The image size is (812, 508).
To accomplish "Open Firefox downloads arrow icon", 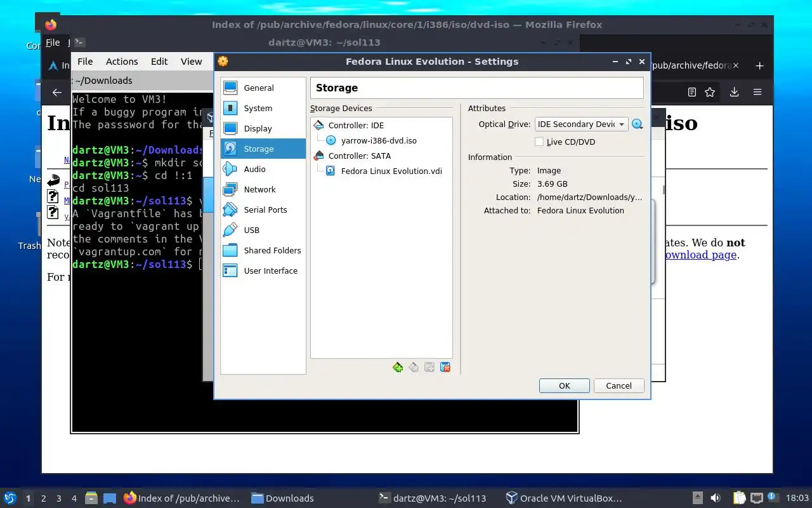I will [734, 92].
